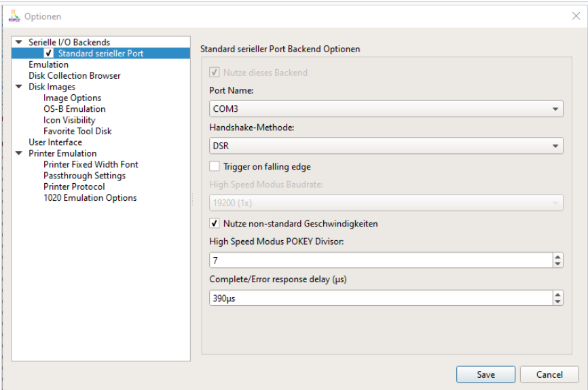Click the Save button
Screen dimensions: 588x390
click(485, 374)
